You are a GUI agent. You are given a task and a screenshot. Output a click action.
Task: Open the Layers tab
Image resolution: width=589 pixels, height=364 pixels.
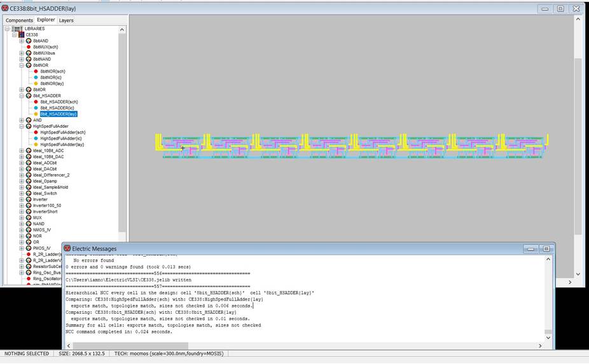[66, 20]
